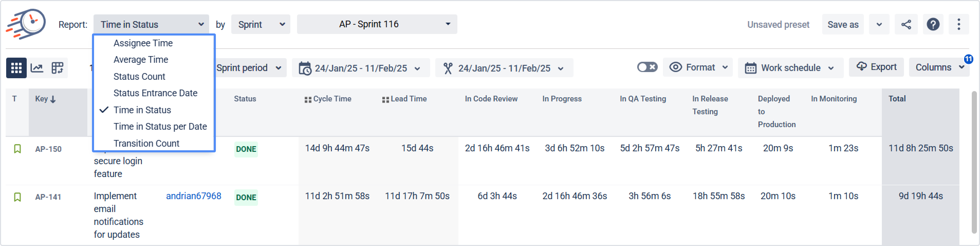Toggle the switch left of Format
The width and height of the screenshot is (980, 246).
click(647, 67)
